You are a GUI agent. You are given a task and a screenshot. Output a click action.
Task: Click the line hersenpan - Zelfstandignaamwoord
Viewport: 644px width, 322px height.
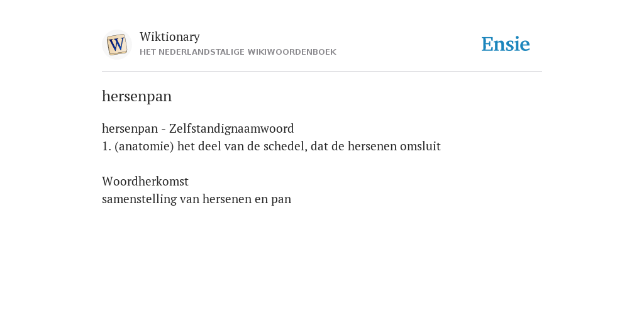[198, 128]
